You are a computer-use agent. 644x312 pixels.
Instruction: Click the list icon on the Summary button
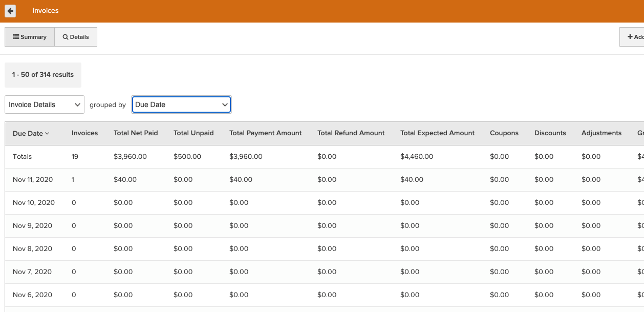click(x=16, y=37)
